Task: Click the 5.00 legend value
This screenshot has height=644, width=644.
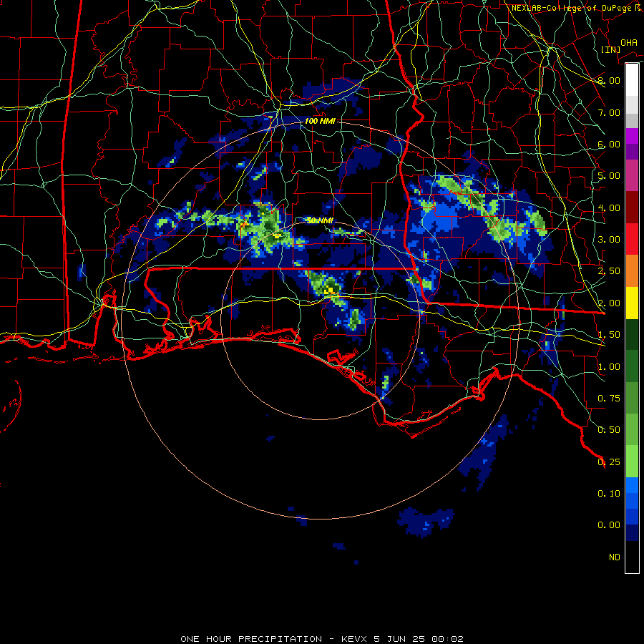Action: tap(609, 176)
